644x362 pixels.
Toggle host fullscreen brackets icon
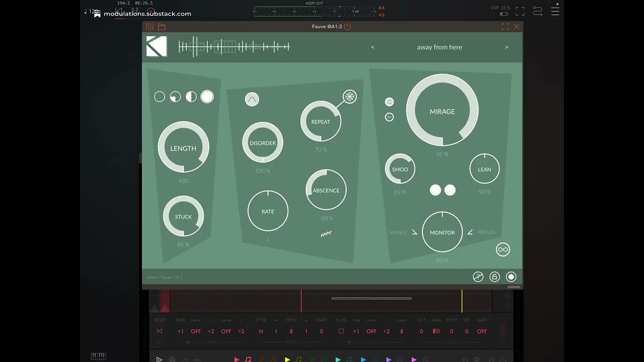point(520,11)
